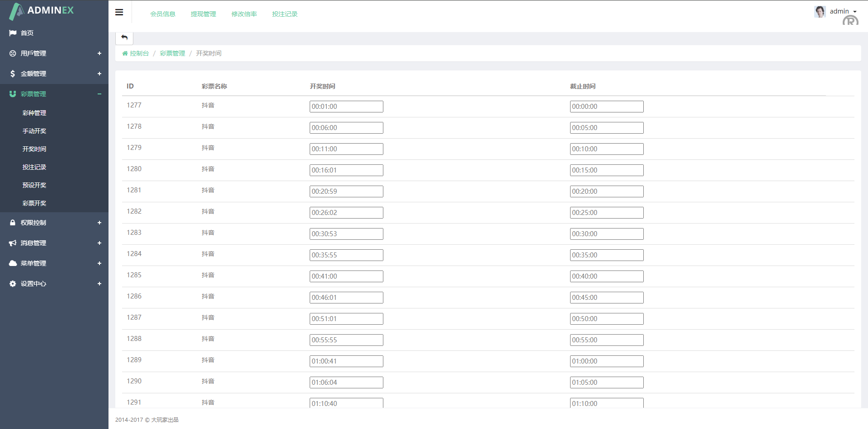The image size is (868, 429).
Task: Click the home icon in breadcrumb
Action: pos(125,53)
